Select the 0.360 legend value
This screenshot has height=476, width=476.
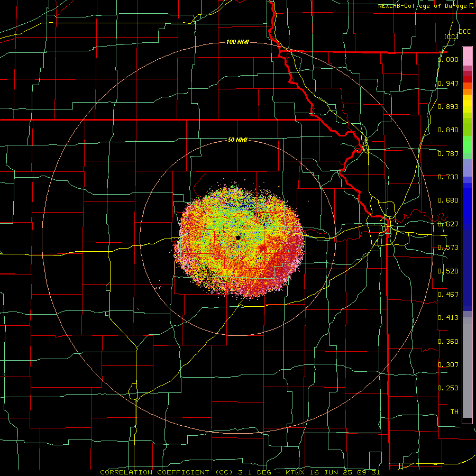[448, 341]
